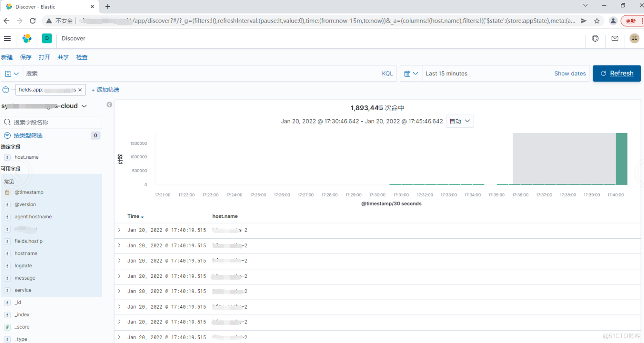The image size is (644, 343).
Task: Open the index pattern dropdown ending in -cloud
Action: [44, 106]
